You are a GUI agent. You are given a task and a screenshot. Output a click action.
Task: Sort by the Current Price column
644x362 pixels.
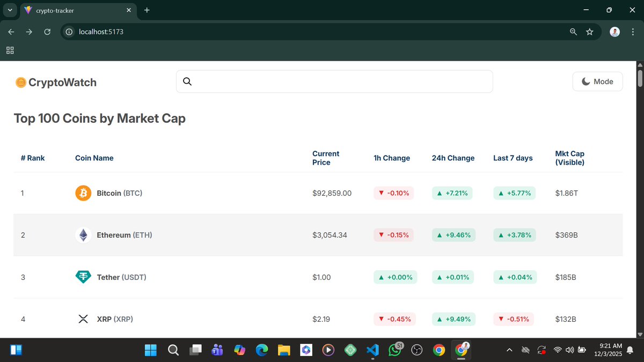pos(326,158)
